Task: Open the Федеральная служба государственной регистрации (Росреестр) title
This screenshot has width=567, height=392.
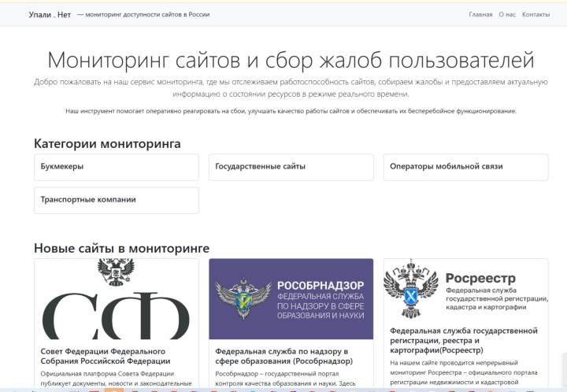Action: coord(464,340)
